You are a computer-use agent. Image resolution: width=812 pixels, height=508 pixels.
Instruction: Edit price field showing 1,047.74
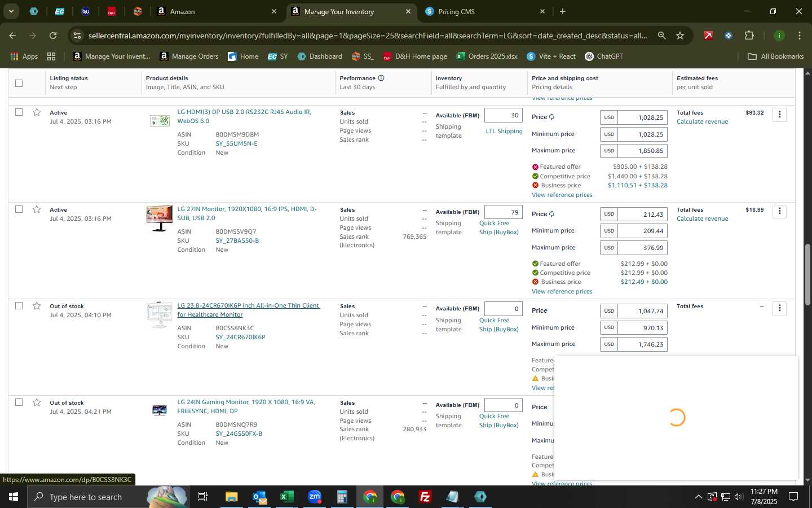point(642,311)
